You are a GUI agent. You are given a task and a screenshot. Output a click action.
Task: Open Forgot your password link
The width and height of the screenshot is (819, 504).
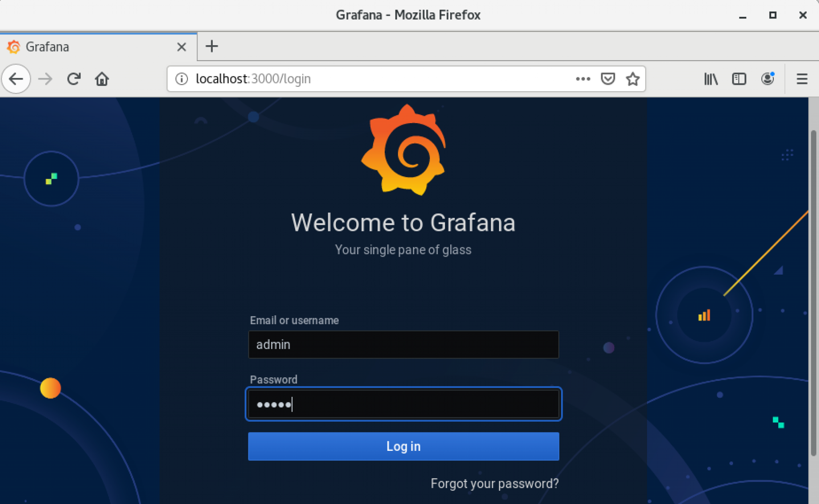(495, 484)
